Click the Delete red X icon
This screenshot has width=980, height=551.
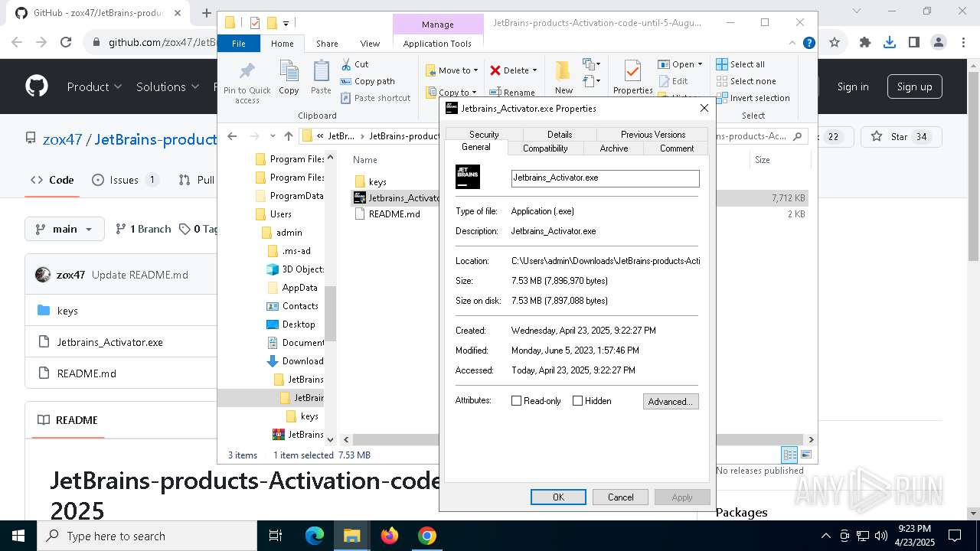tap(495, 70)
